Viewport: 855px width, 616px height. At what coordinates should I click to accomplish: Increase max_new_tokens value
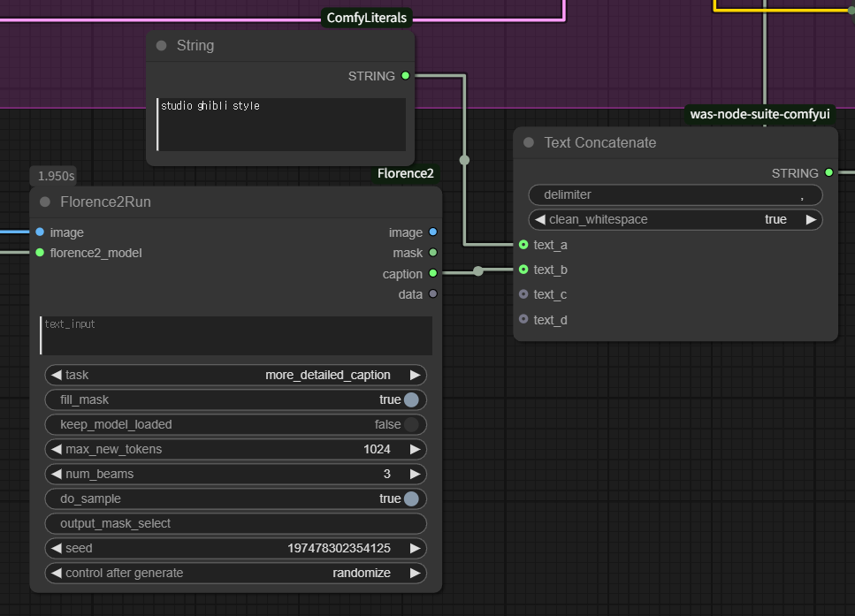415,449
